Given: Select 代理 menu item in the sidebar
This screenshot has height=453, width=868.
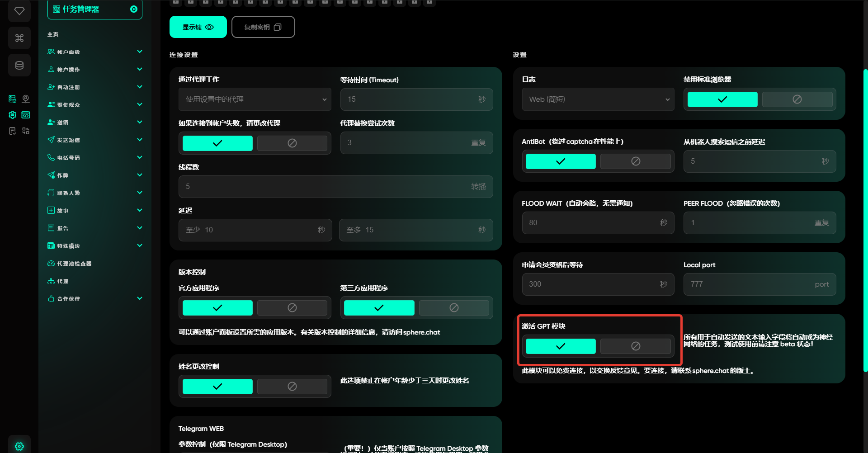Looking at the screenshot, I should (63, 281).
